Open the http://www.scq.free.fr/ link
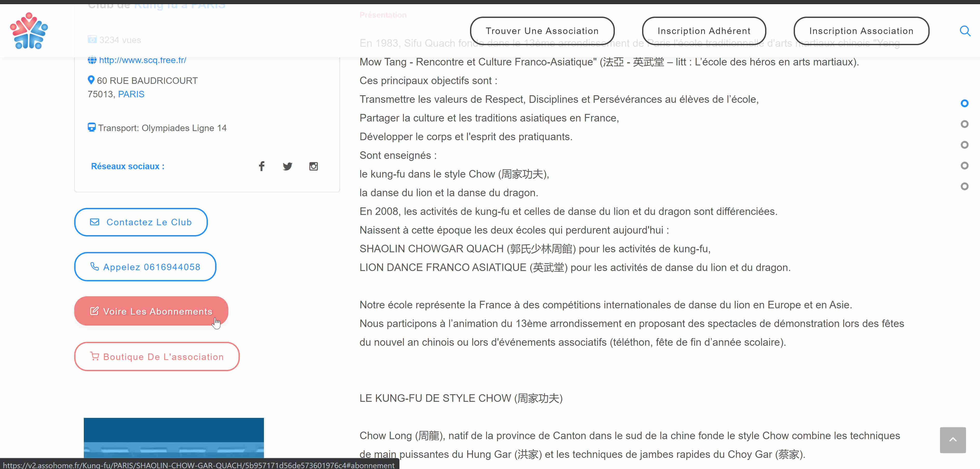980x469 pixels. [x=142, y=60]
